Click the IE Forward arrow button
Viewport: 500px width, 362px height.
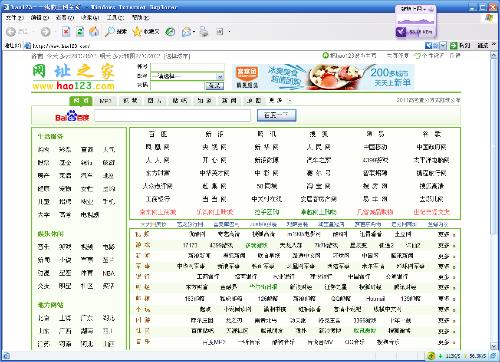(45, 32)
